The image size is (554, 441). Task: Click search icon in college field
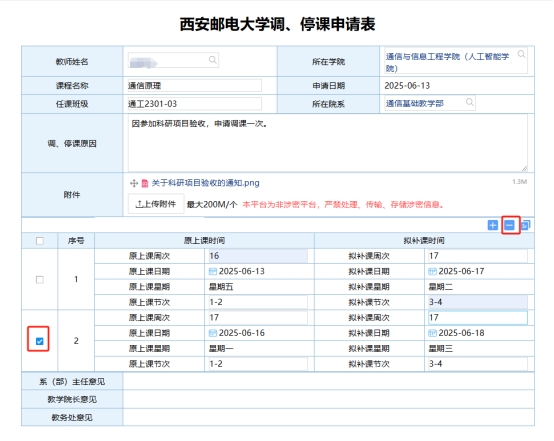tap(521, 54)
